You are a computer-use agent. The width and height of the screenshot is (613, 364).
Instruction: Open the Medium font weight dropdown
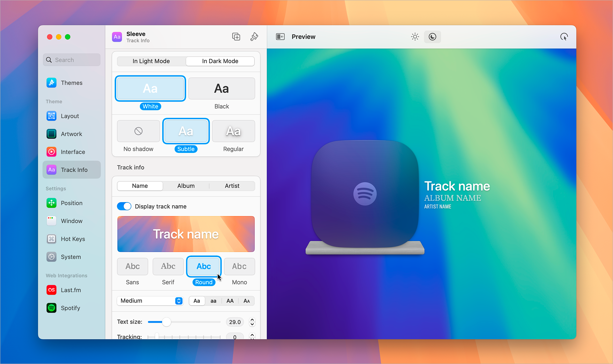point(150,301)
